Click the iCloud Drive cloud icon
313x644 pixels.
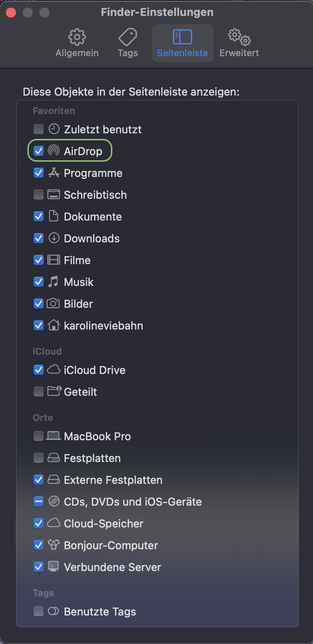(53, 370)
